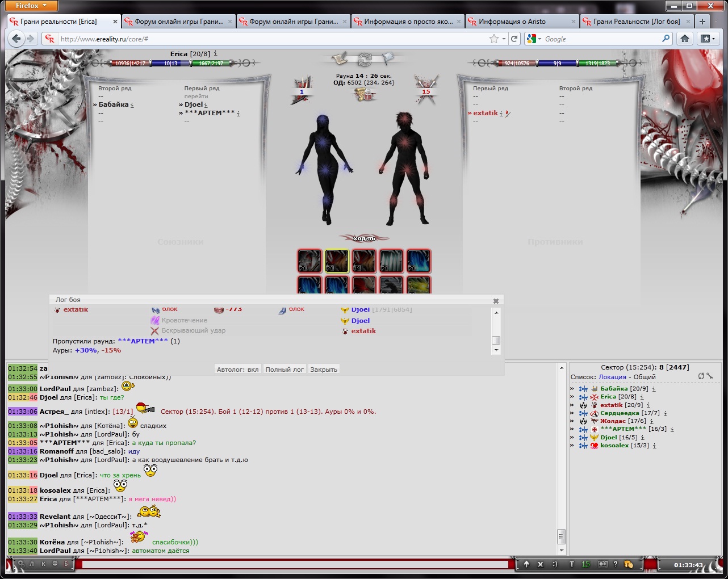728x579 pixels.
Task: Switch to the Информация о просто яко... tab
Action: (x=407, y=22)
